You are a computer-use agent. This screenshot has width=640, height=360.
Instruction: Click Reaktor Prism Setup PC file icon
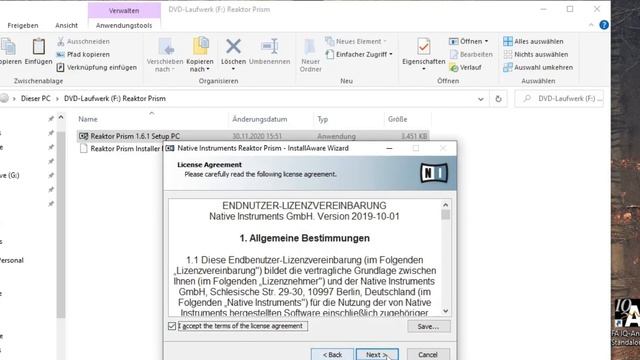coord(83,136)
